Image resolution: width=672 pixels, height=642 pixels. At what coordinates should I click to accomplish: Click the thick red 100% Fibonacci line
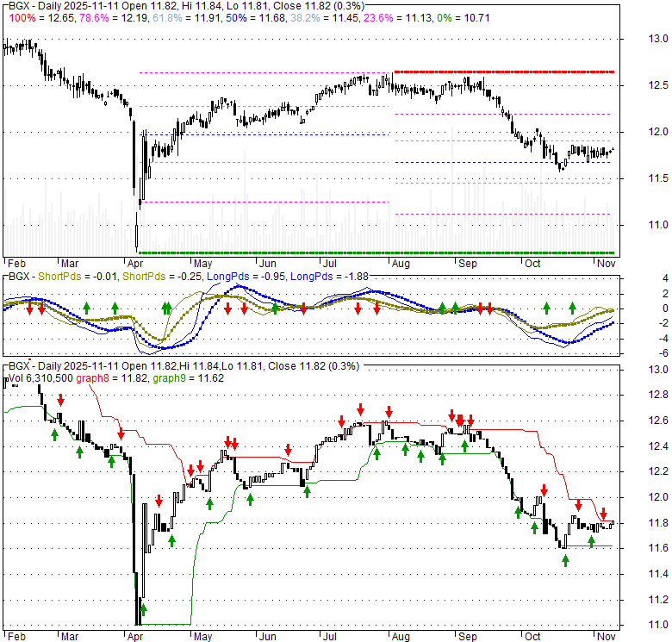[504, 72]
